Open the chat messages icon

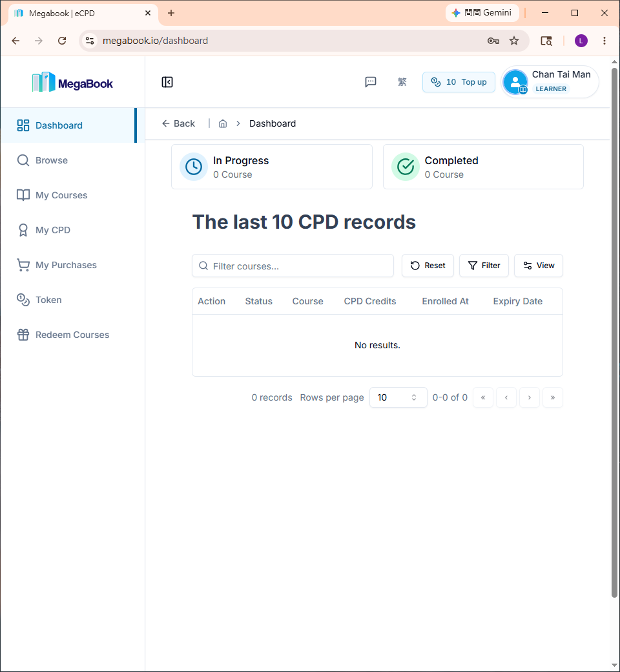point(371,82)
